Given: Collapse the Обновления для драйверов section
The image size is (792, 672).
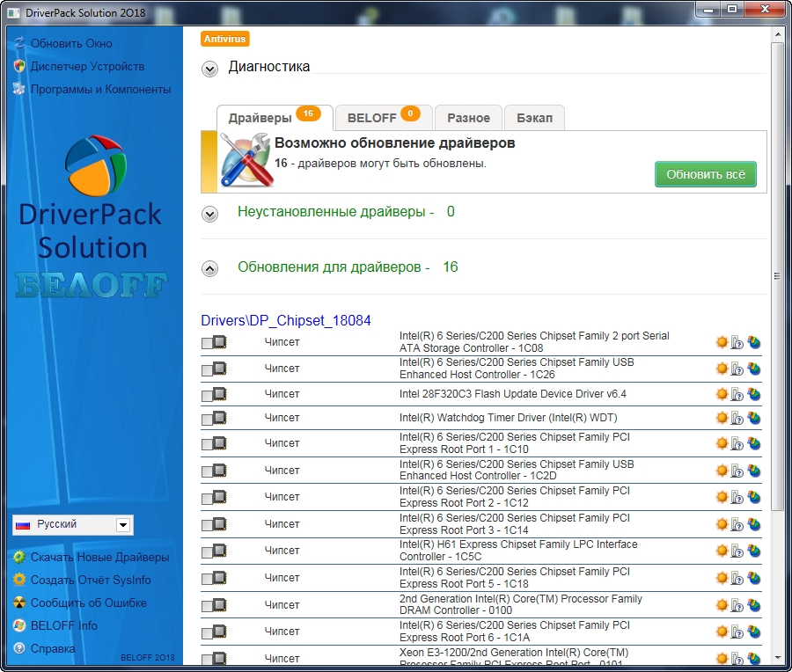Looking at the screenshot, I should coord(210,268).
